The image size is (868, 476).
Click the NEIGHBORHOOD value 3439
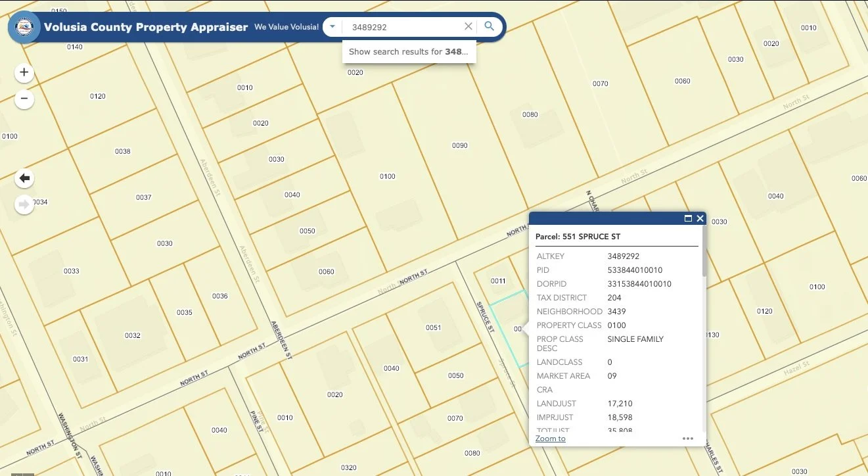(x=617, y=312)
